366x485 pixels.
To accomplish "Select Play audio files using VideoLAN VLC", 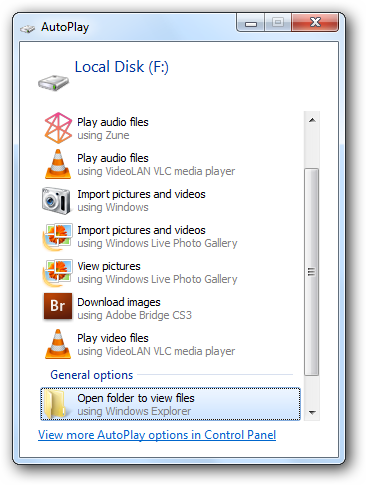I will 170,164.
